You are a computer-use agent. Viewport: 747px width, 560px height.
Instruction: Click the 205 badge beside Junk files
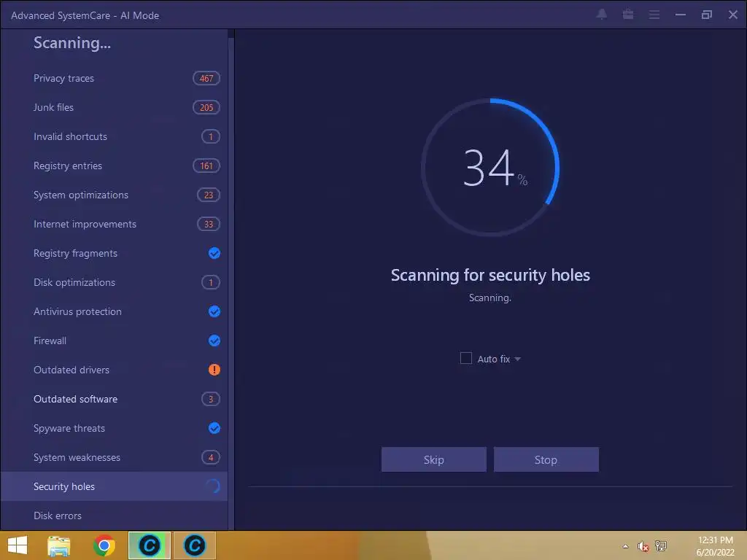(206, 108)
